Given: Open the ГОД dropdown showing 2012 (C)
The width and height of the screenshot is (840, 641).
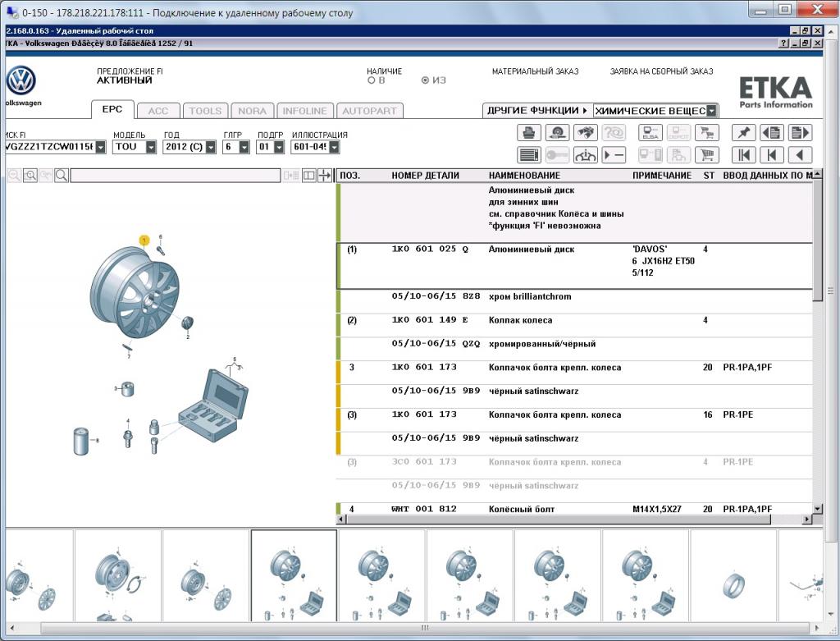Looking at the screenshot, I should tap(211, 147).
